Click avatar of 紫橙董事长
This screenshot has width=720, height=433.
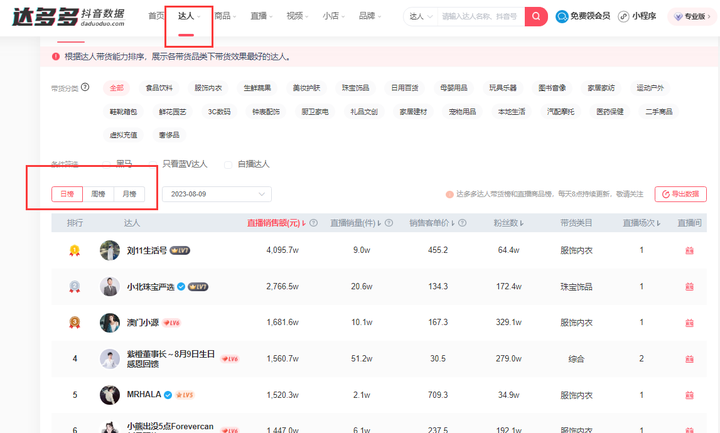click(x=110, y=359)
